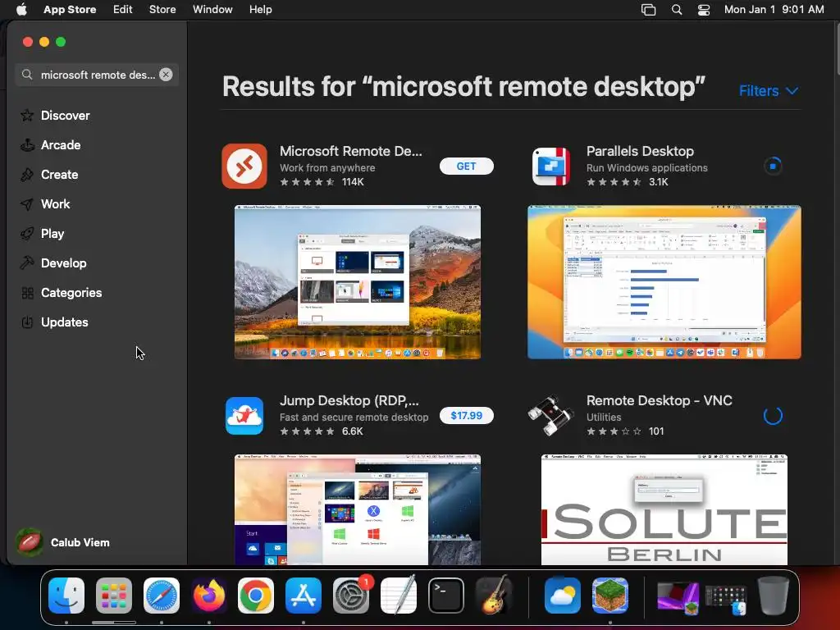The width and height of the screenshot is (840, 630).
Task: Stop the Parallels Desktop download progress
Action: (x=773, y=166)
